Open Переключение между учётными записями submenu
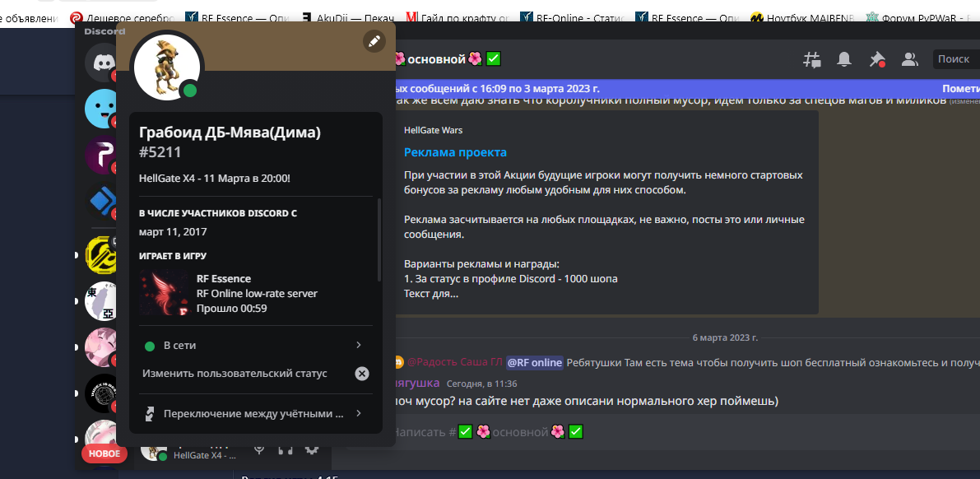 [x=255, y=413]
